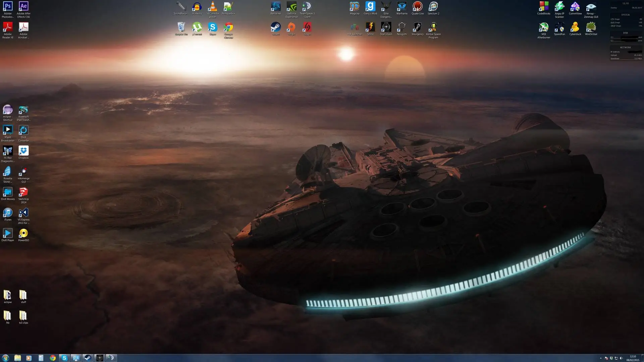Select the 'stuff' folder
This screenshot has width=644, height=362.
click(x=23, y=297)
